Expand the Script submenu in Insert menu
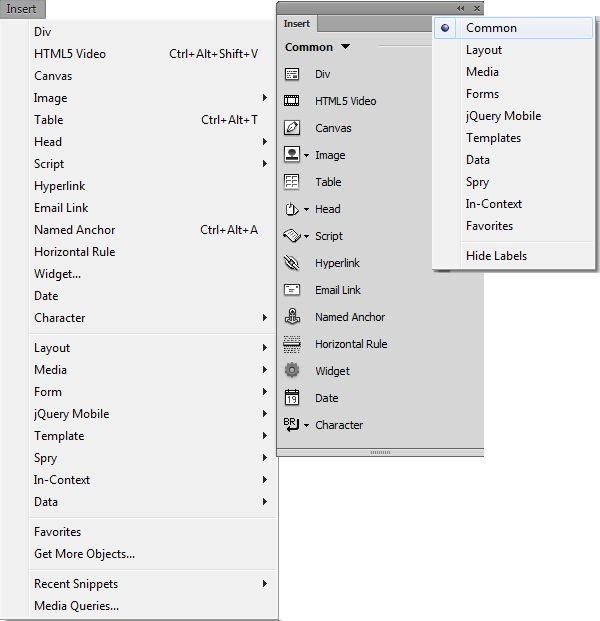This screenshot has height=621, width=600. pos(265,164)
